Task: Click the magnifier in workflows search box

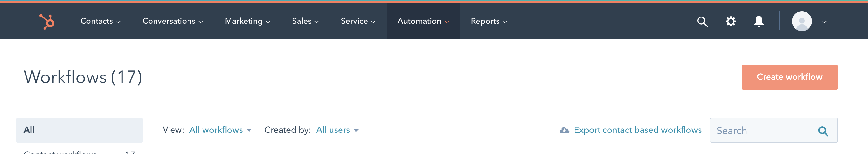Action: pos(823,131)
